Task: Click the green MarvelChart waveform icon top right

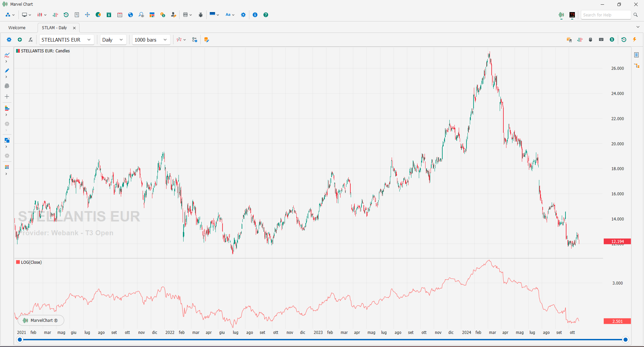Action: (561, 15)
